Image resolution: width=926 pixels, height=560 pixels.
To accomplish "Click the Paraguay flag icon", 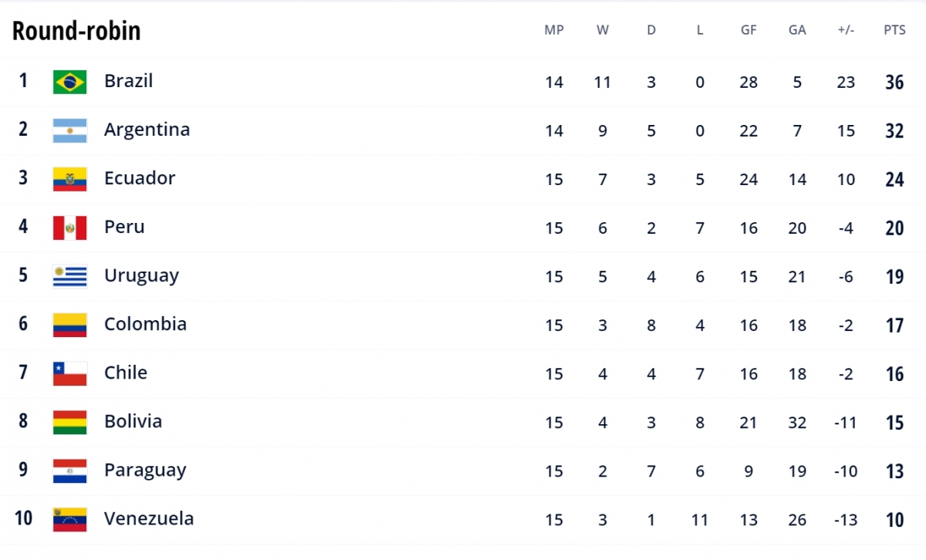I will (x=69, y=471).
